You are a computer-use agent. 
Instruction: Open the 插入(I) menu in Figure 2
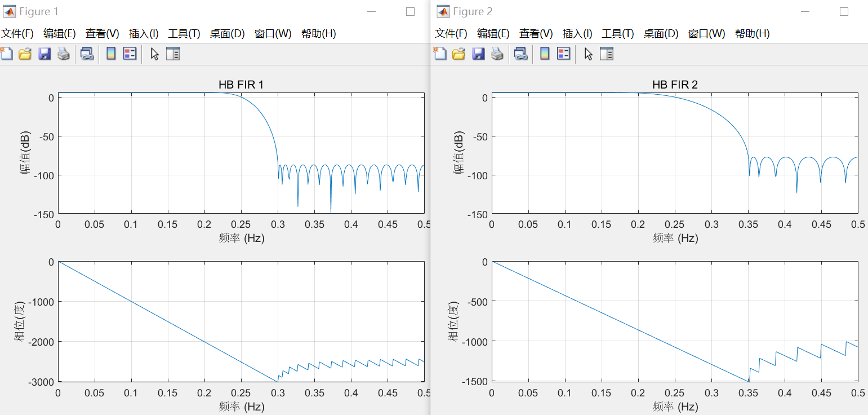[577, 33]
